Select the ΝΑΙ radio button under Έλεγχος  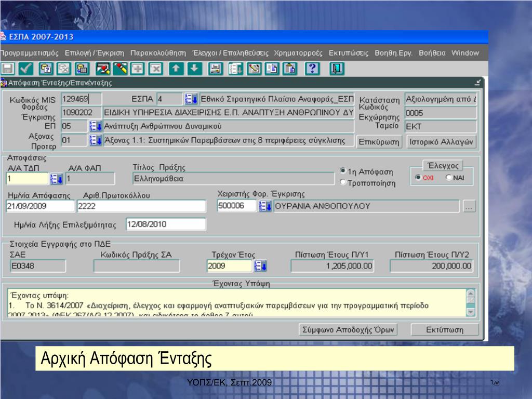(x=448, y=177)
